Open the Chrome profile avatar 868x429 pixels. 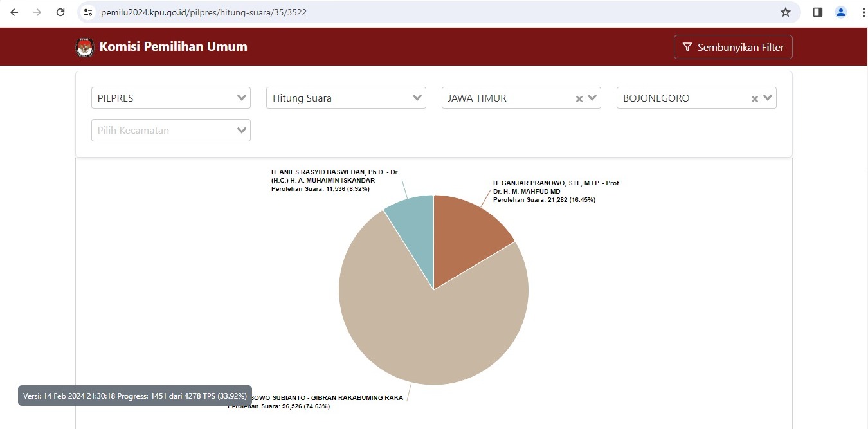841,12
